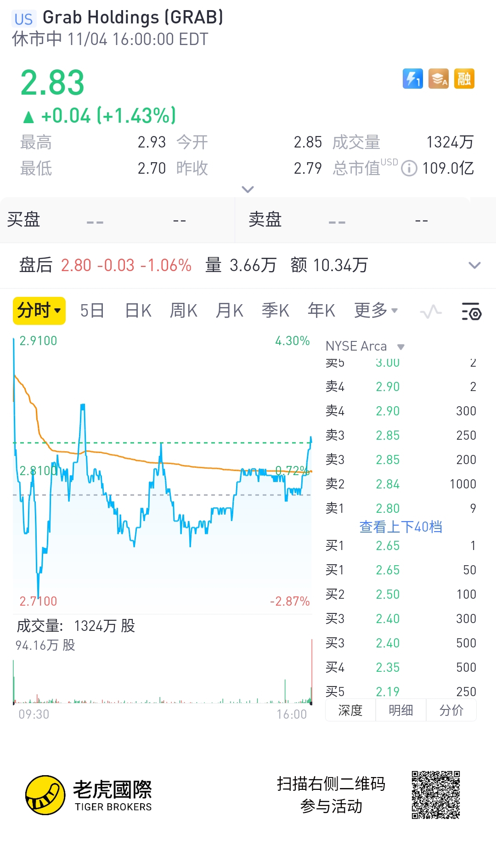Select the 卖4 2.90 300 row
496x868 pixels.
tap(400, 411)
